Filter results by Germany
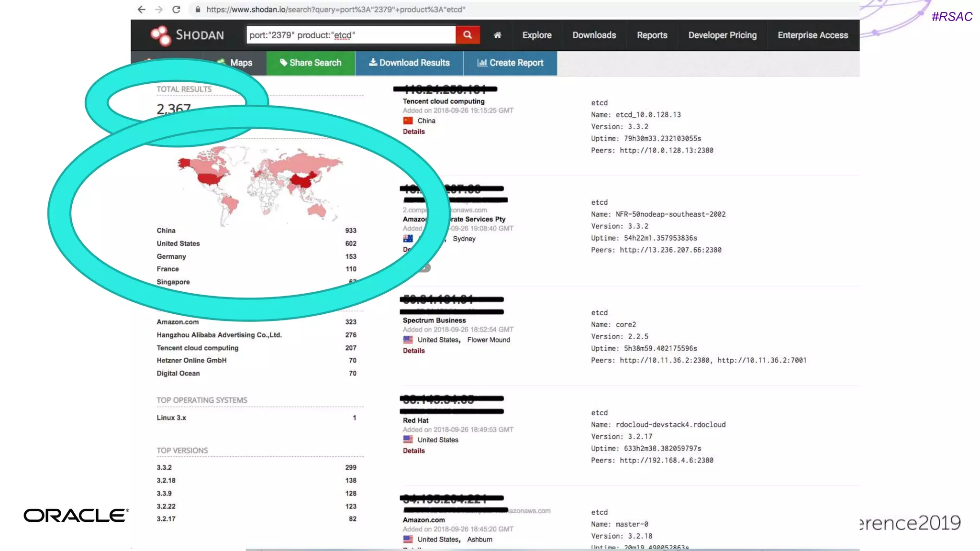Image resolution: width=980 pixels, height=551 pixels. click(x=171, y=256)
